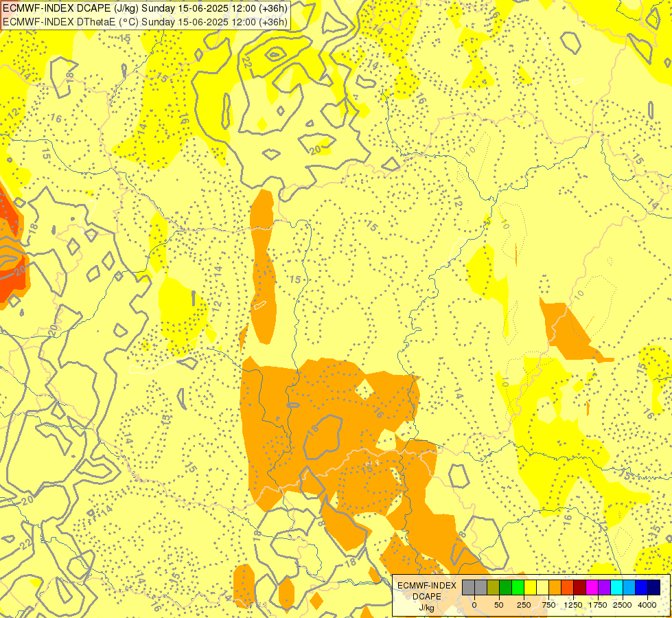Click the legend value 250
The height and width of the screenshot is (618, 672).
(x=524, y=605)
